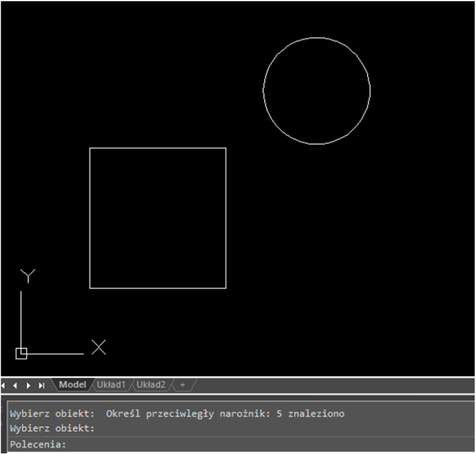Pick the left edge of the square

tap(90, 218)
